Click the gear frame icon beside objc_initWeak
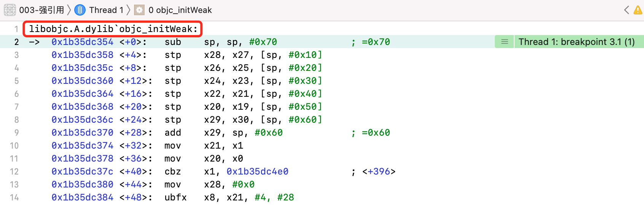The height and width of the screenshot is (205, 644). click(x=140, y=10)
